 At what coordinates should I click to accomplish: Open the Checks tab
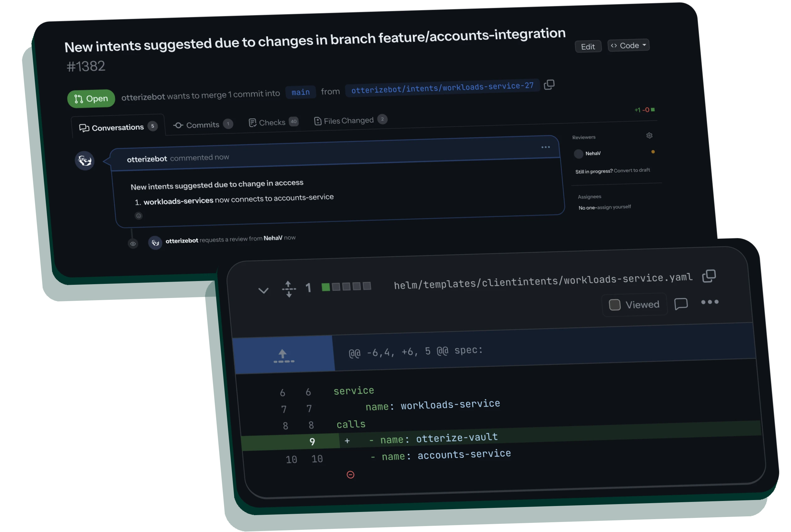[273, 122]
